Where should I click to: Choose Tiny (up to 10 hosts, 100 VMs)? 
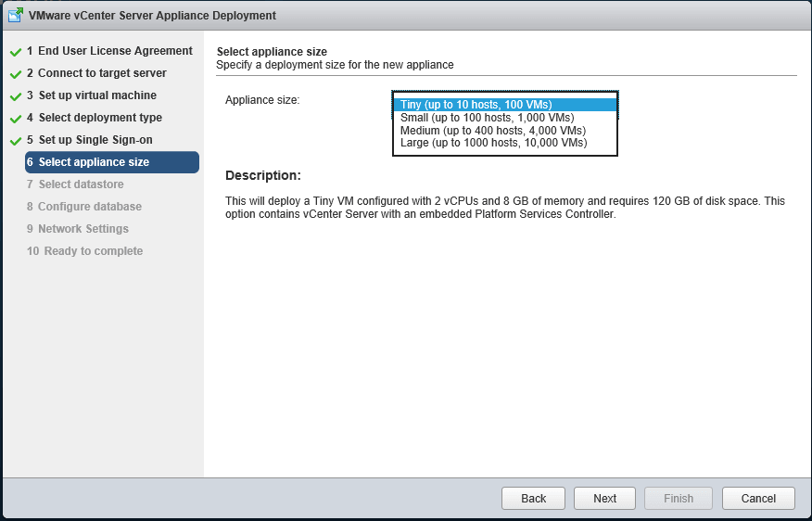pos(505,105)
